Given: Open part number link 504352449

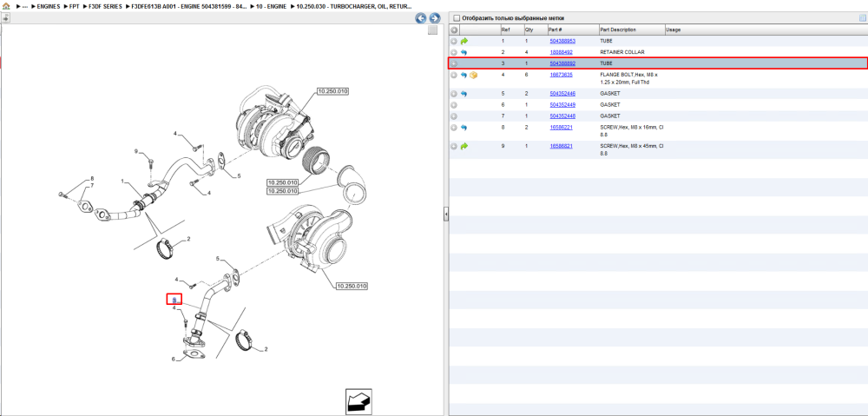Looking at the screenshot, I should (x=562, y=105).
